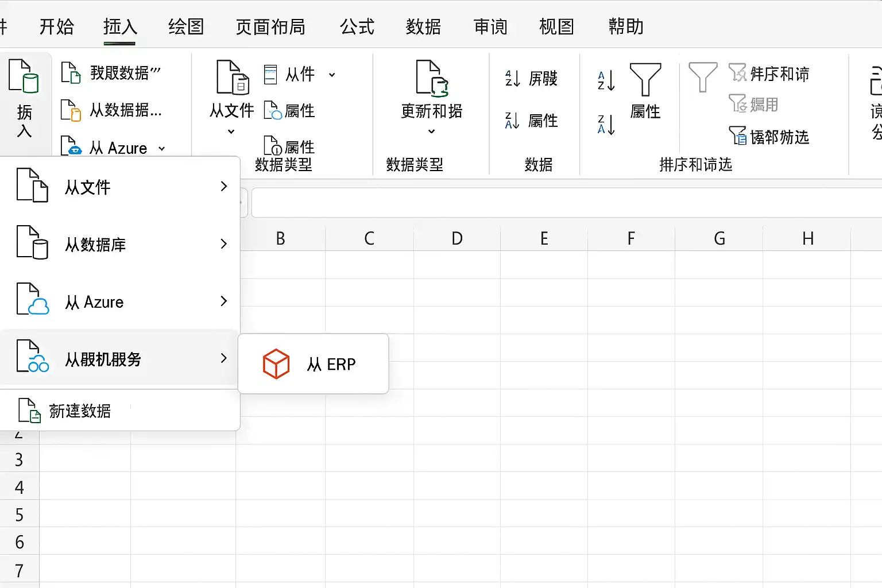This screenshot has width=882, height=588.
Task: Select row 7 header
Action: point(20,570)
